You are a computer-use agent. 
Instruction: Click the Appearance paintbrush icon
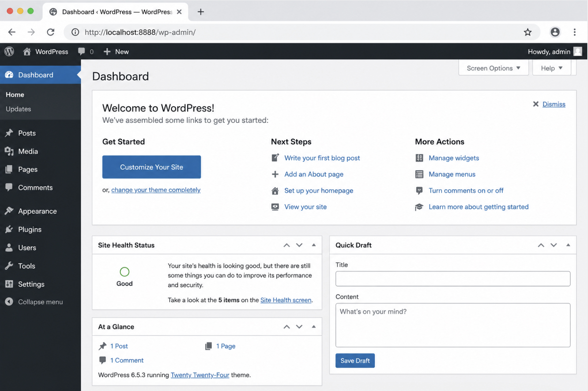(x=9, y=211)
